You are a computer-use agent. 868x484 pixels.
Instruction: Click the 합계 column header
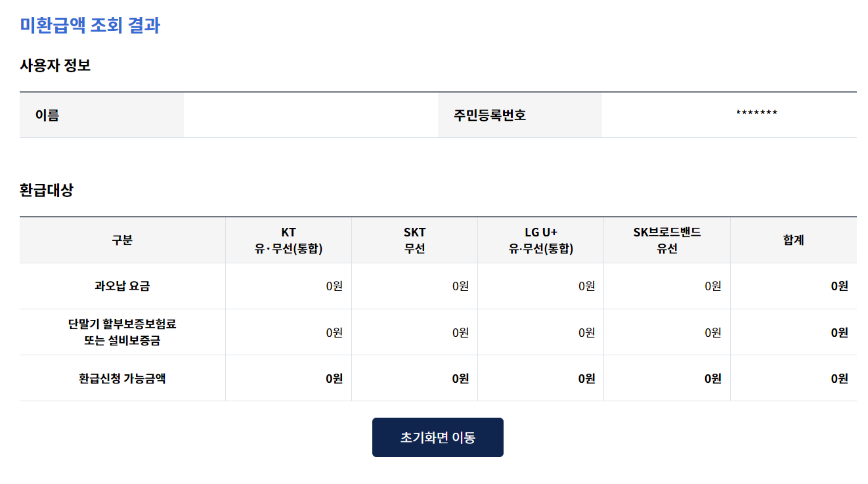pos(793,240)
